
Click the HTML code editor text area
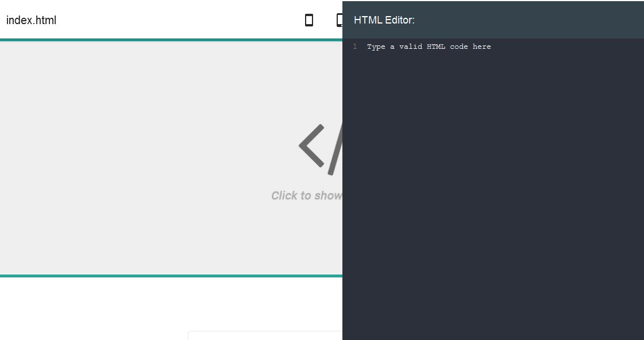493,189
